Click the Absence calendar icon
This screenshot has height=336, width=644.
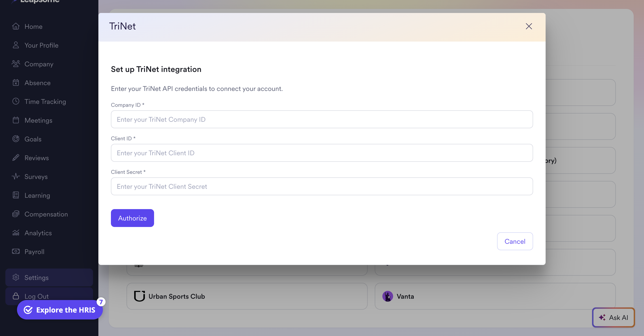pos(16,83)
